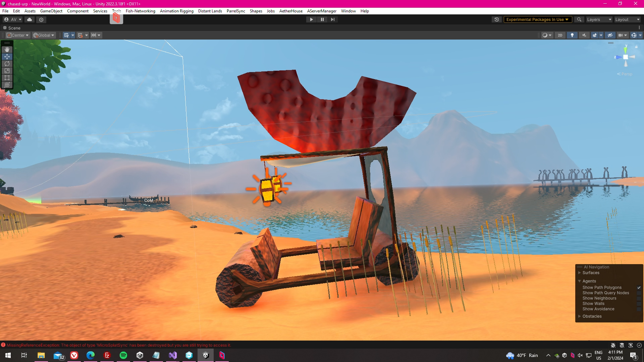644x362 pixels.
Task: Open the Unity cloud services icon
Action: pyautogui.click(x=30, y=19)
